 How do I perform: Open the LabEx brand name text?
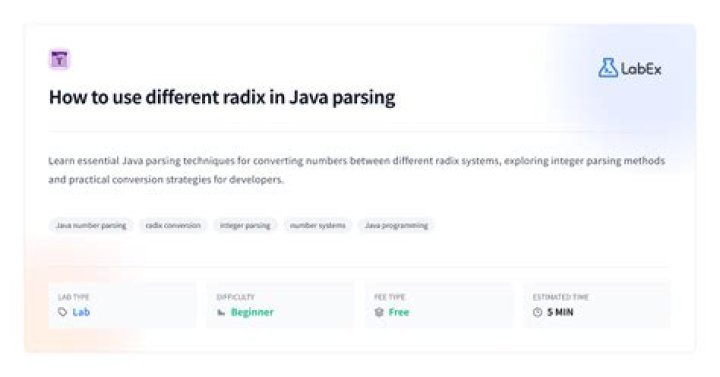point(641,69)
